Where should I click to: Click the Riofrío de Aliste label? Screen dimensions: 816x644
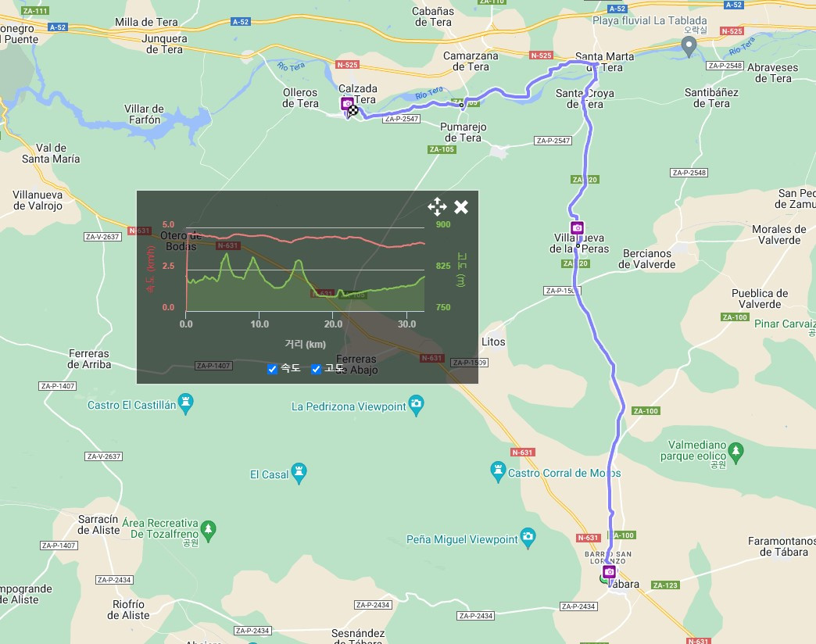128,610
